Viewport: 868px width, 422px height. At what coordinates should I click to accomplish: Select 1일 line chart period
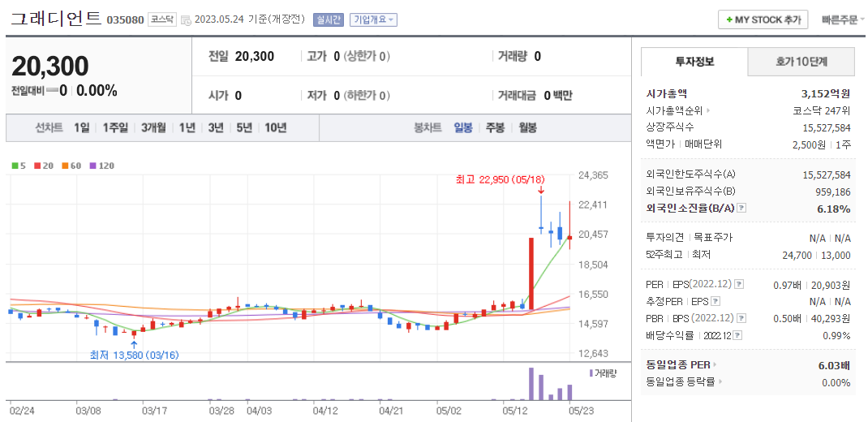coord(81,128)
